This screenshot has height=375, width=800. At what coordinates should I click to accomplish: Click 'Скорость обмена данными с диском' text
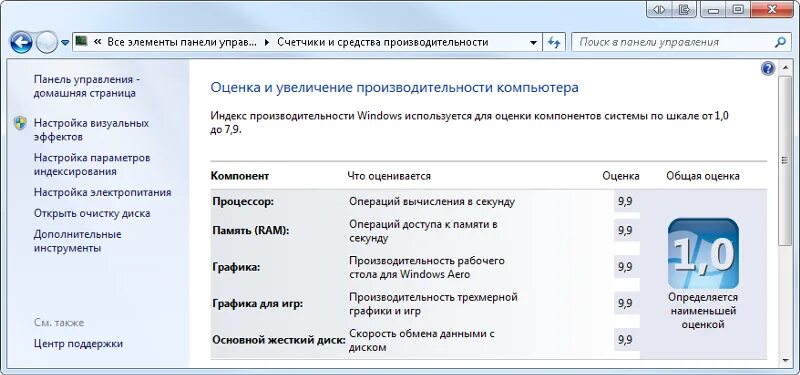pyautogui.click(x=422, y=341)
